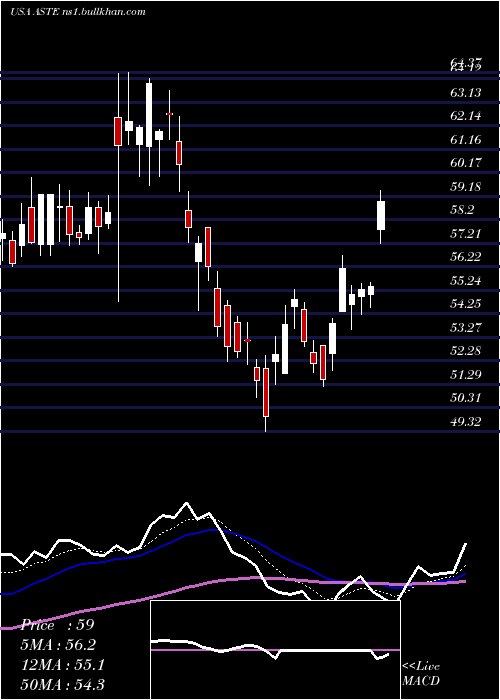Click the 56.22 price axis label
This screenshot has height=700, width=500.
[466, 256]
